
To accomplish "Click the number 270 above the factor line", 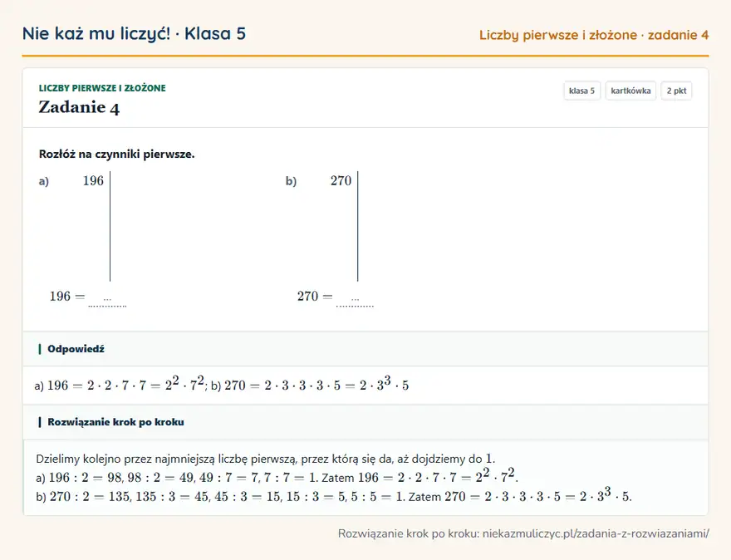I will pyautogui.click(x=341, y=181).
